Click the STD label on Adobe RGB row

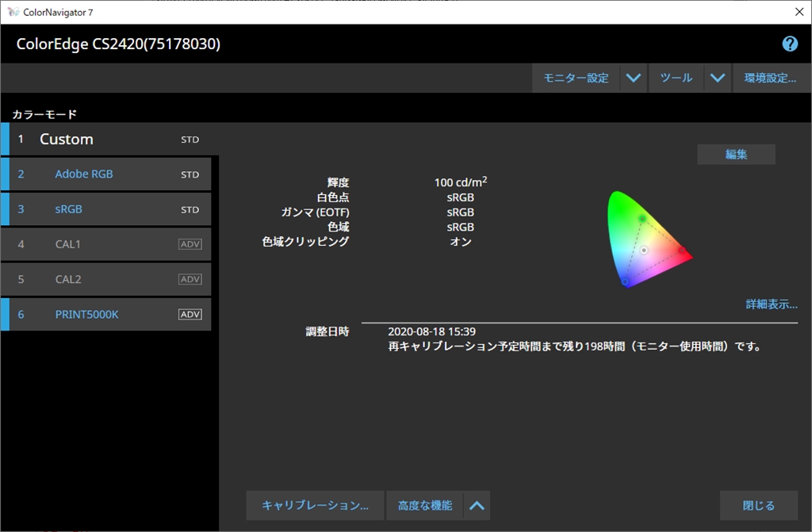pos(190,174)
